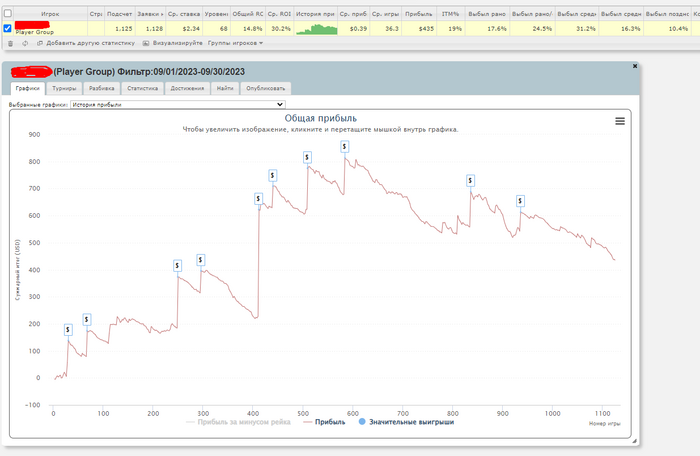Click the highest $ win marker near game 584
Image resolution: width=700 pixels, height=456 pixels.
pyautogui.click(x=344, y=146)
